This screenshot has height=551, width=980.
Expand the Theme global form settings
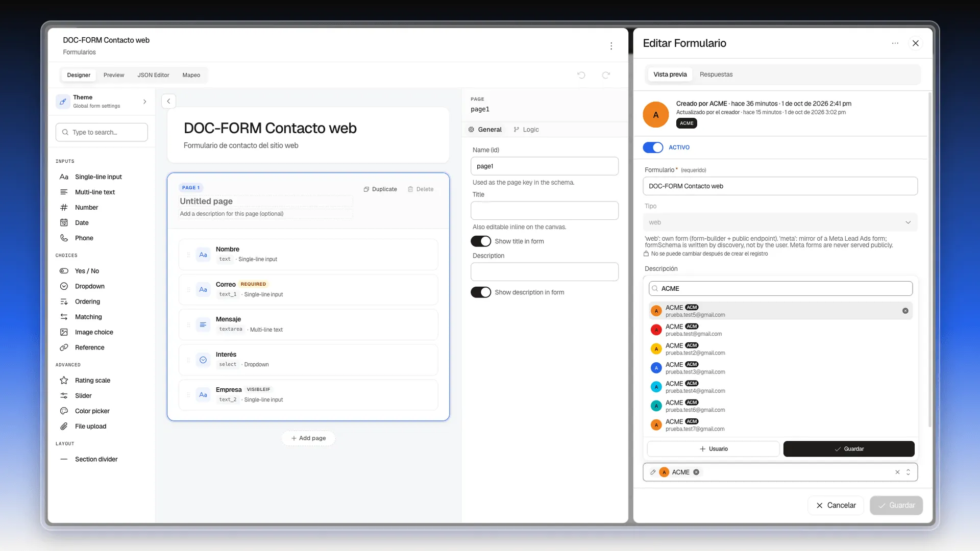[102, 102]
